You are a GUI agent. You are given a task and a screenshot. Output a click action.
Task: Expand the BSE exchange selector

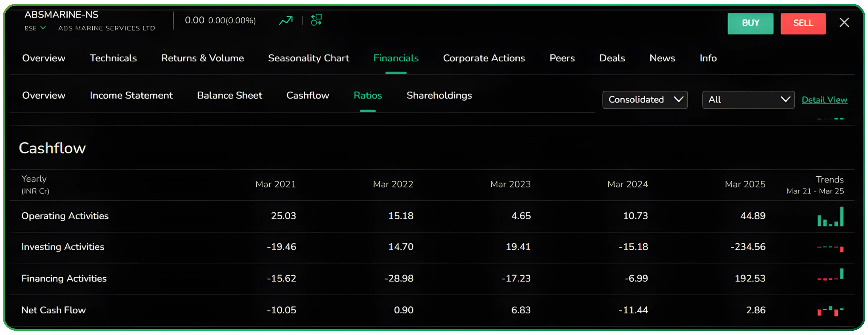[x=35, y=28]
